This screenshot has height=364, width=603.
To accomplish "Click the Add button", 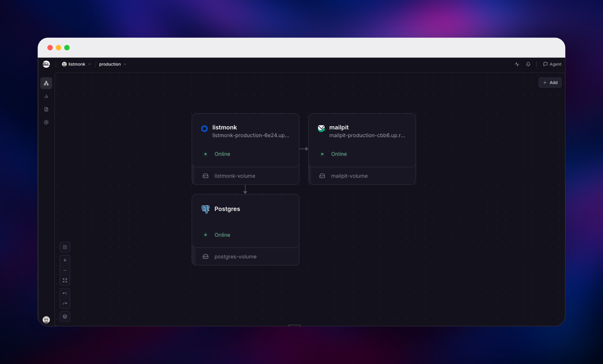I will pyautogui.click(x=550, y=83).
